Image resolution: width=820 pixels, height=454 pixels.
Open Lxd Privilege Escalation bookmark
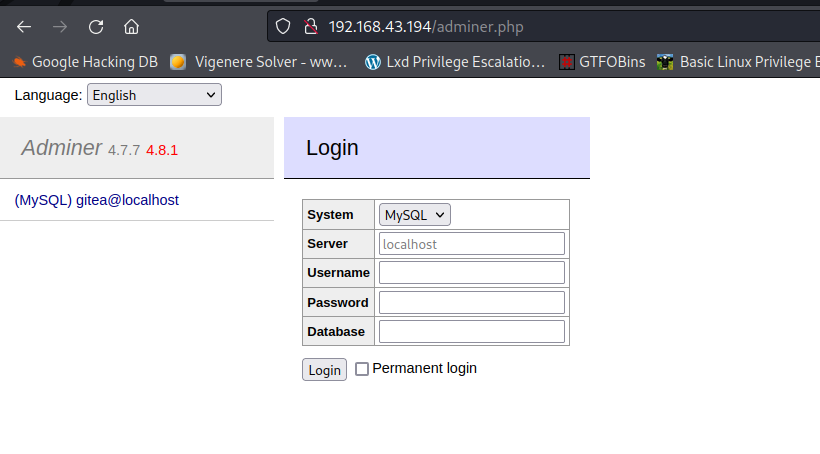click(456, 62)
